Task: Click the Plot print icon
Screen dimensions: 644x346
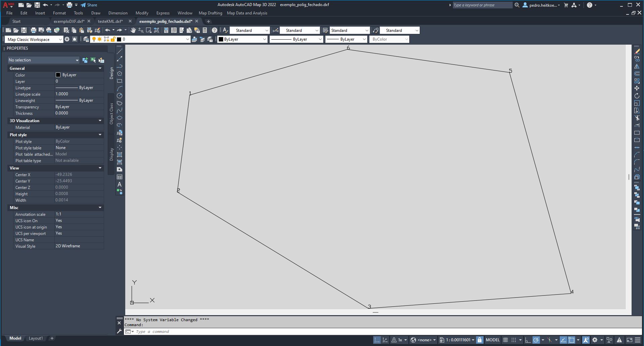Action: [x=33, y=30]
